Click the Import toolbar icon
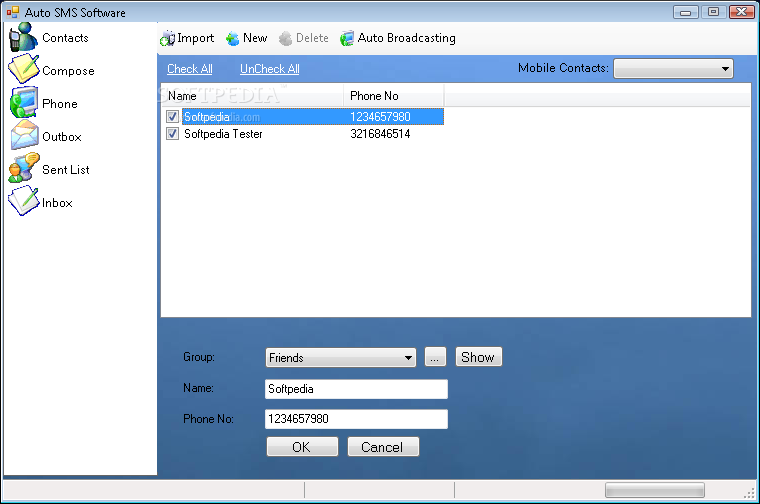 click(x=168, y=38)
